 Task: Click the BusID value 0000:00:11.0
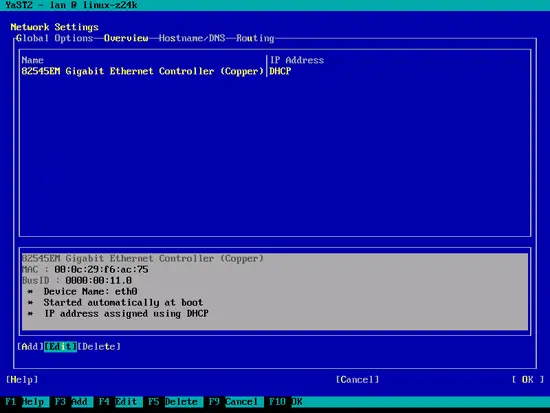click(99, 280)
